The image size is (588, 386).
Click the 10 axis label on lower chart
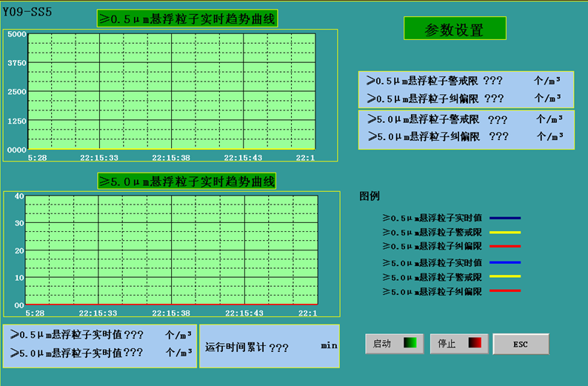tap(19, 278)
